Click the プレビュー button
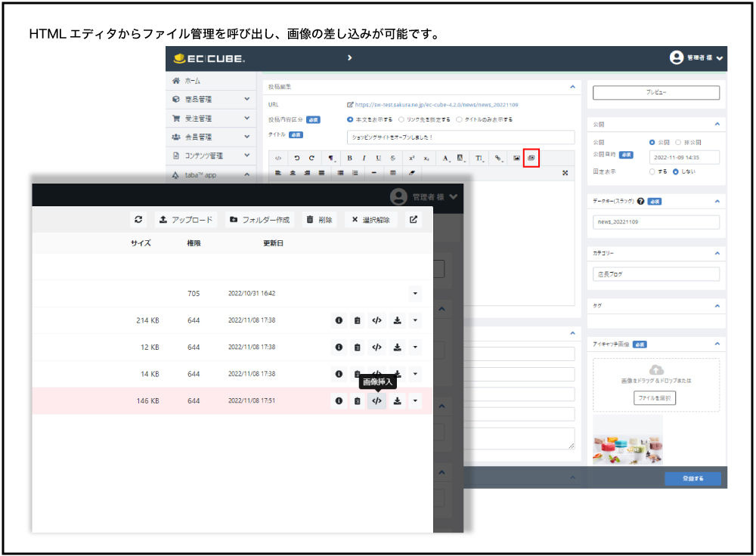Image resolution: width=756 pixels, height=556 pixels. 655,92
